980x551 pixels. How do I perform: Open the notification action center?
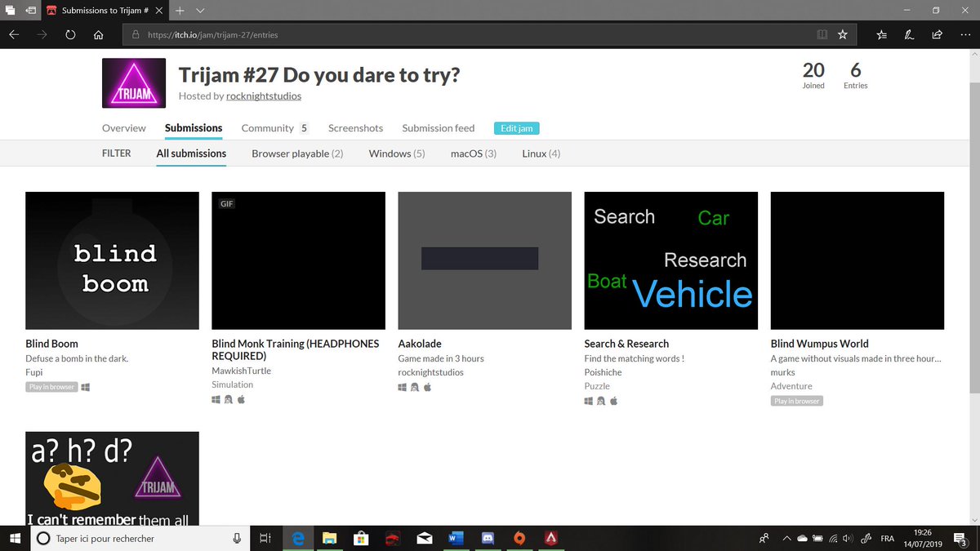pyautogui.click(x=960, y=538)
